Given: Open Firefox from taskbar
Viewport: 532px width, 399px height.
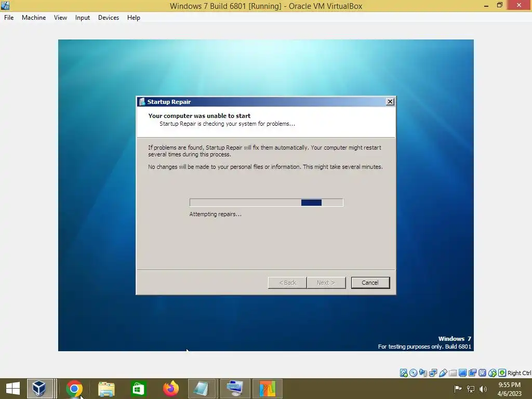Looking at the screenshot, I should click(170, 389).
